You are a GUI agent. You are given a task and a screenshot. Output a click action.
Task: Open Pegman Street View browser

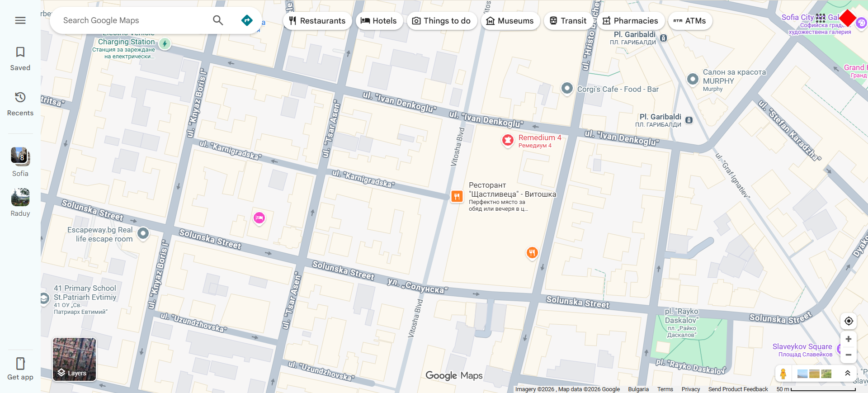[783, 374]
